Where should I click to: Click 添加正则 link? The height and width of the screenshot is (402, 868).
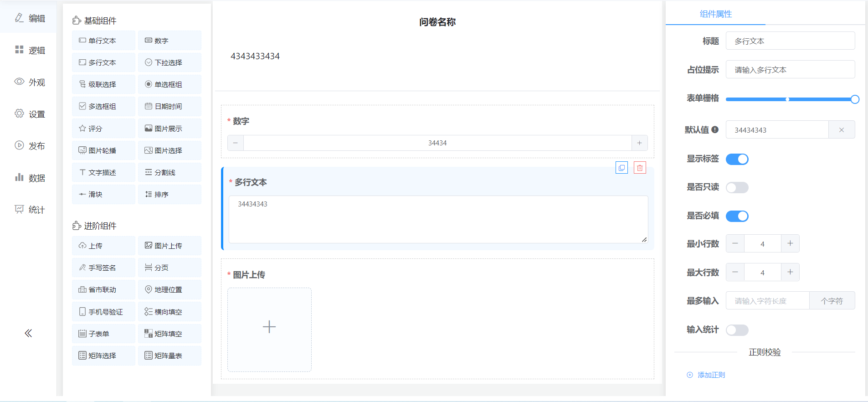pos(706,375)
